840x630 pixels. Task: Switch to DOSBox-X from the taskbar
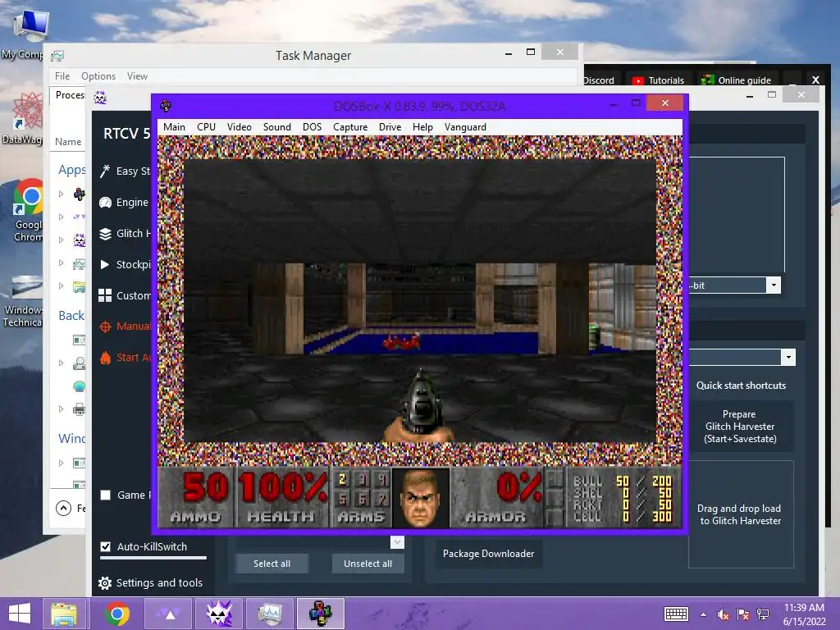click(321, 614)
